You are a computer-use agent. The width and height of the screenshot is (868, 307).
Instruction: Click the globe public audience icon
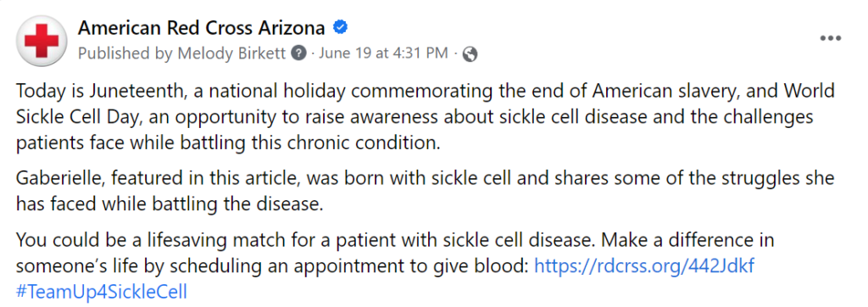[470, 53]
